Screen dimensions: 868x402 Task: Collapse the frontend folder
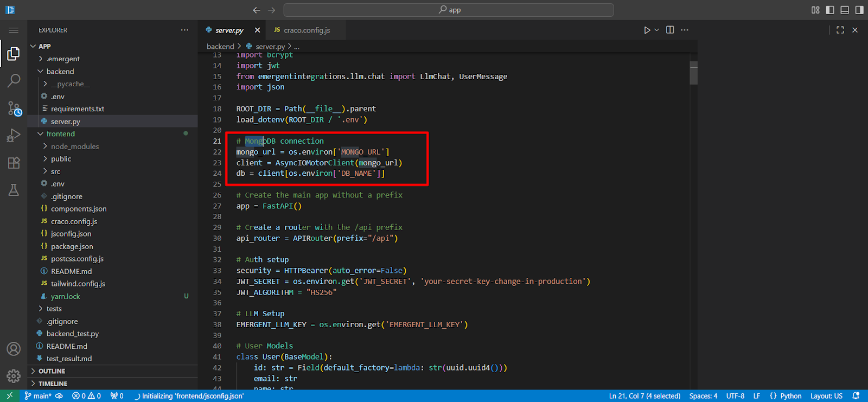click(113, 134)
